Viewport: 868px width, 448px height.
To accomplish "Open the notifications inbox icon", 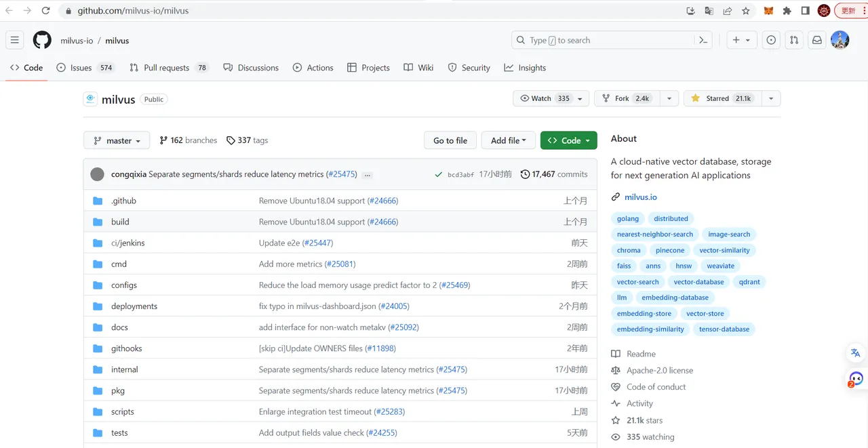I will (x=817, y=40).
